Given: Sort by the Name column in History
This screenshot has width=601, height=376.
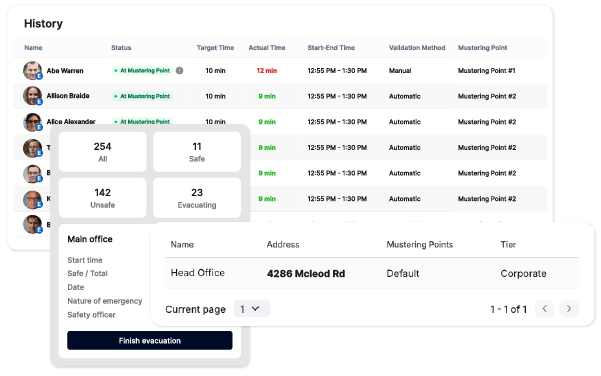Looking at the screenshot, I should 33,48.
